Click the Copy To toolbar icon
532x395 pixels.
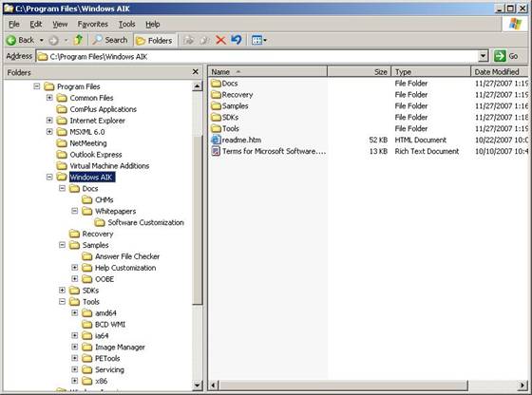(x=204, y=40)
